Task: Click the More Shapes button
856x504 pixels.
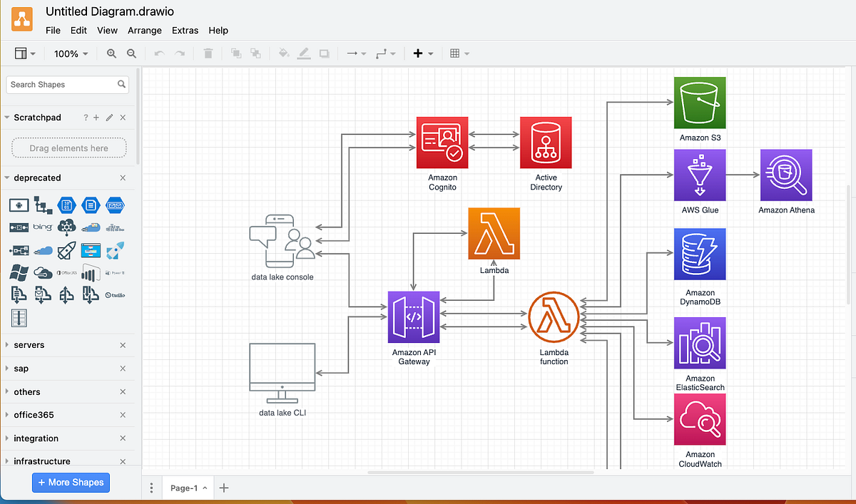Action: (71, 483)
